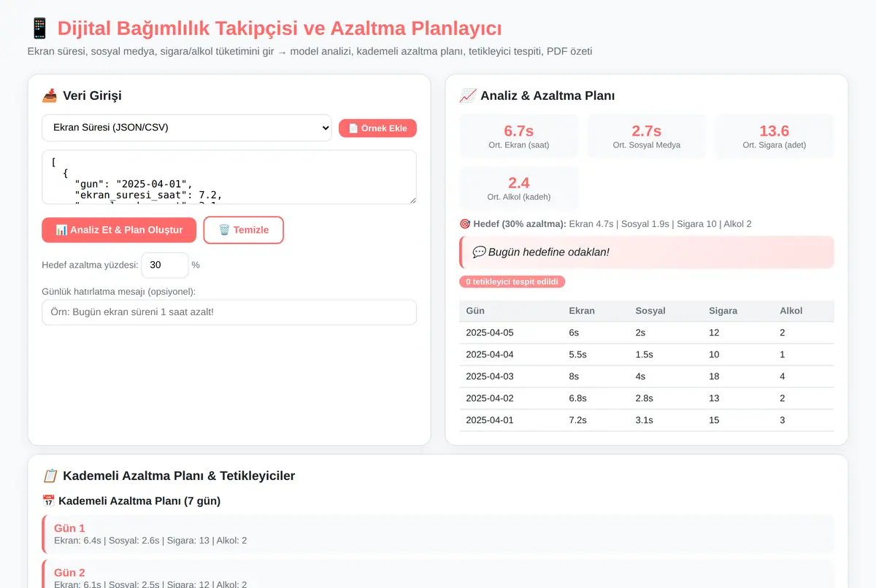This screenshot has height=588, width=876.
Task: Click the 'Bugün hedefine odaklan!' reminder banner
Action: [647, 252]
